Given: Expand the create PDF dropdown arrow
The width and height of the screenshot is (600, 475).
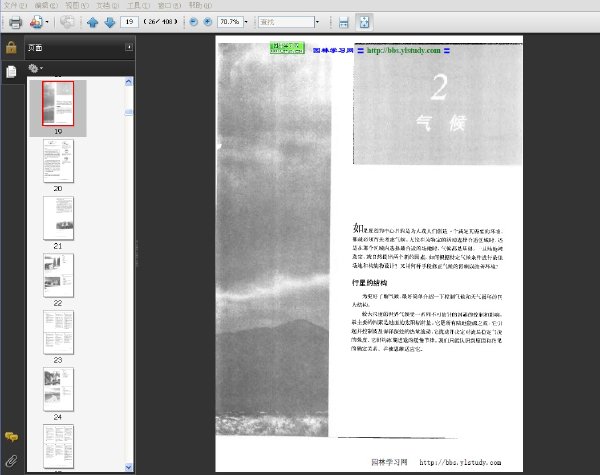Looking at the screenshot, I should (x=47, y=22).
